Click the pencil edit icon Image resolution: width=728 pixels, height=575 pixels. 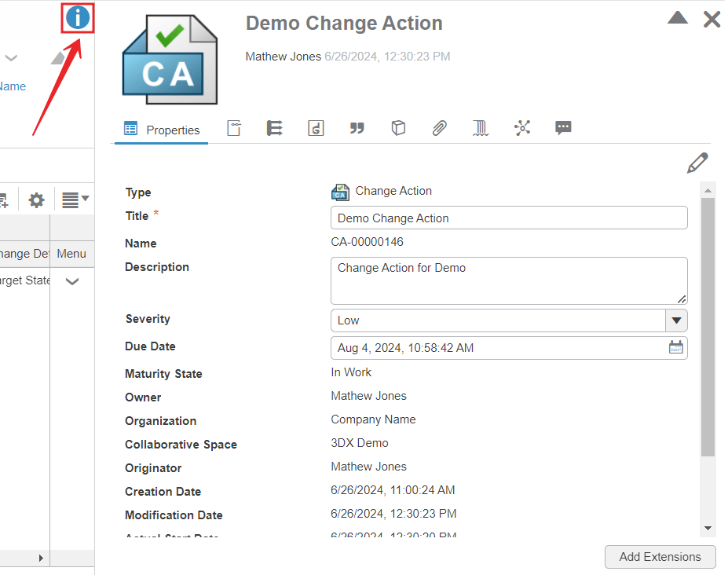point(697,163)
